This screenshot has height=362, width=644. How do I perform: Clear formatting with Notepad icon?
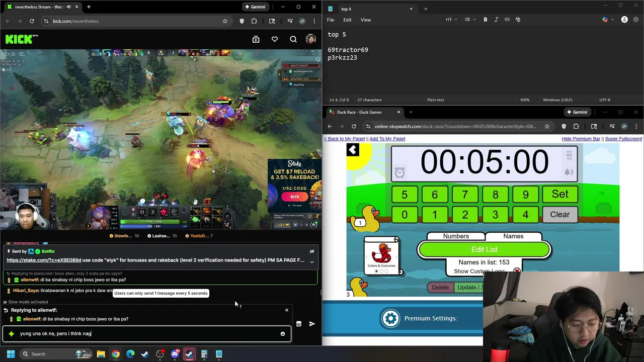(518, 20)
